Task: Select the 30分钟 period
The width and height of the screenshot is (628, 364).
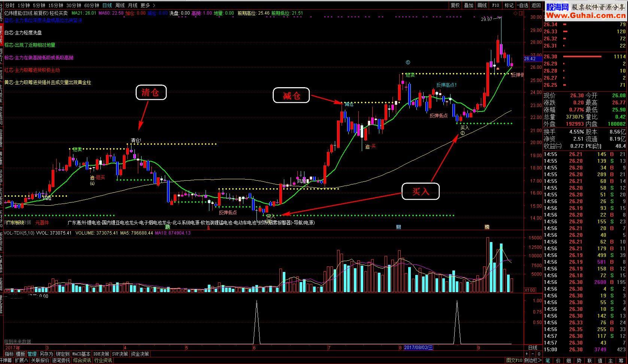Action: tap(74, 5)
